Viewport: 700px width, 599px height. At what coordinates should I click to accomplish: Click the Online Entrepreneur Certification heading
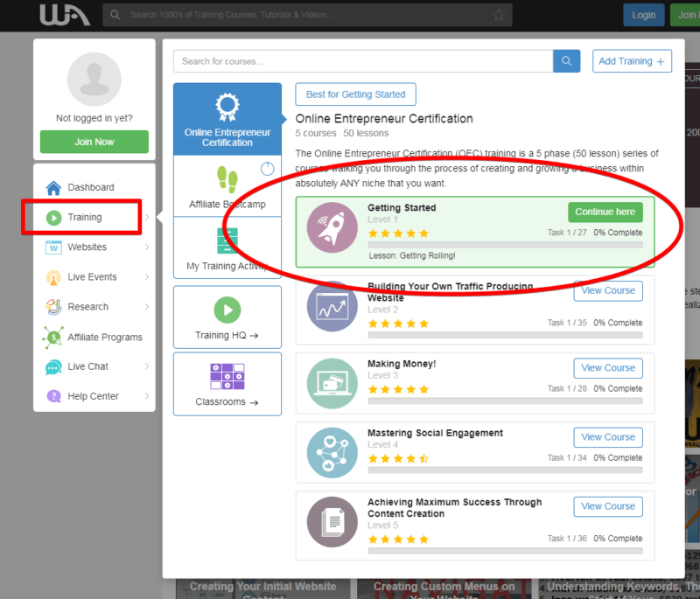tap(384, 119)
